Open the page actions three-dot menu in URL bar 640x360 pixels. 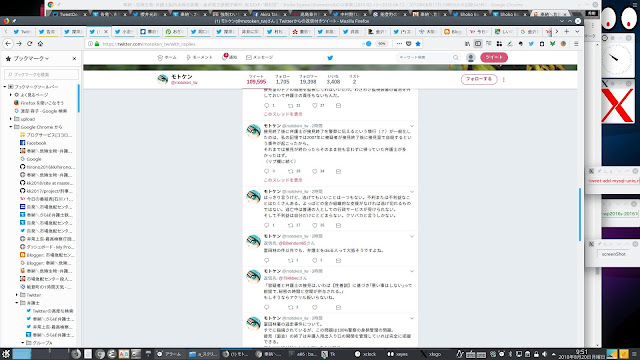coord(399,44)
